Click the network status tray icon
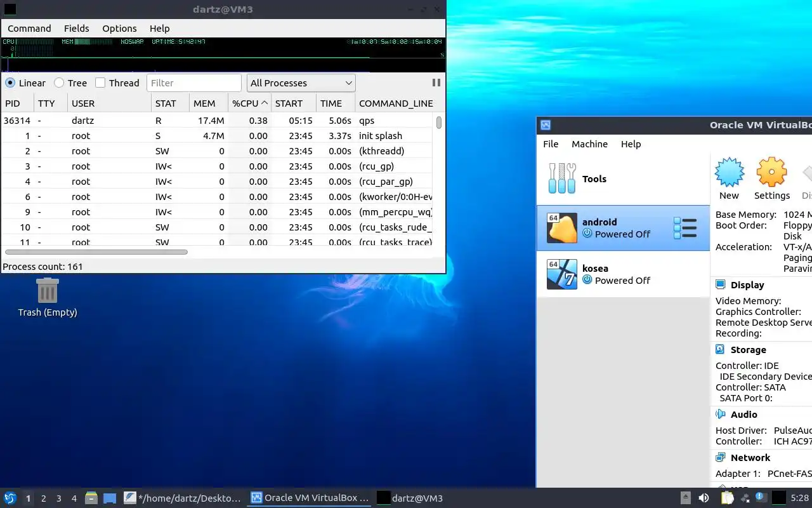Screen dimensions: 812x508 (745, 498)
